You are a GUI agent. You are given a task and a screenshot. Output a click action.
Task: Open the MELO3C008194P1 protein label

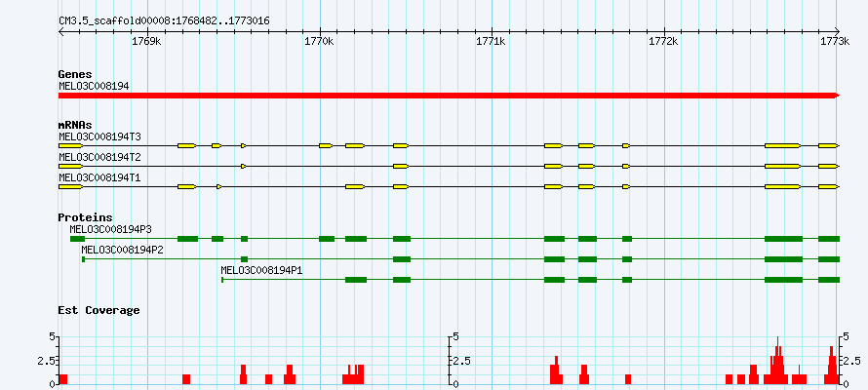pyautogui.click(x=261, y=270)
